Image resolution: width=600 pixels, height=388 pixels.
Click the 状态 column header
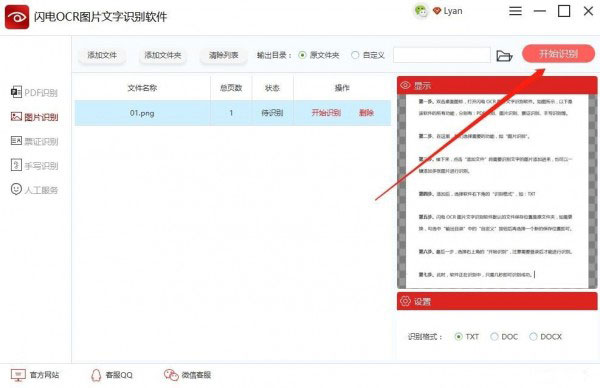272,88
